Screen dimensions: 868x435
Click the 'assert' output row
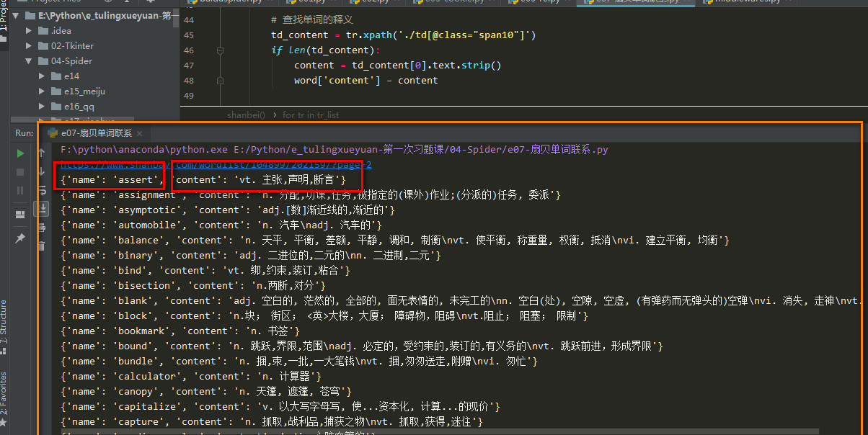click(x=205, y=179)
